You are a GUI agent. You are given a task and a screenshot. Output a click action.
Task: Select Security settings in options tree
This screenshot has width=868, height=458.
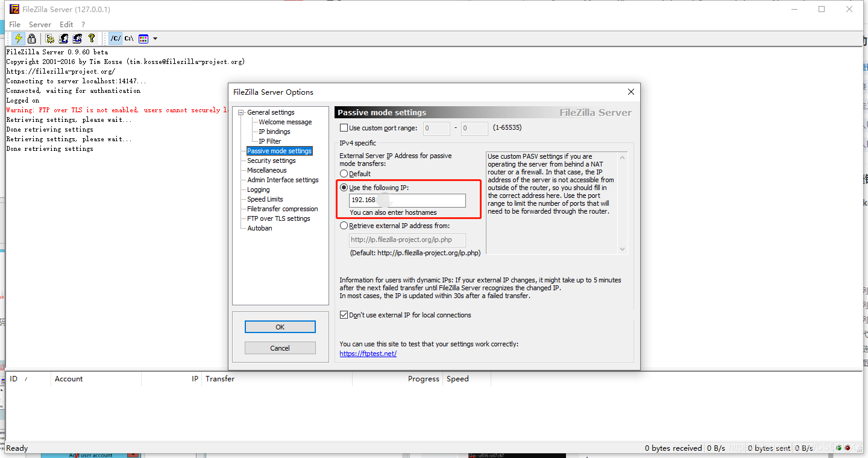coord(271,161)
